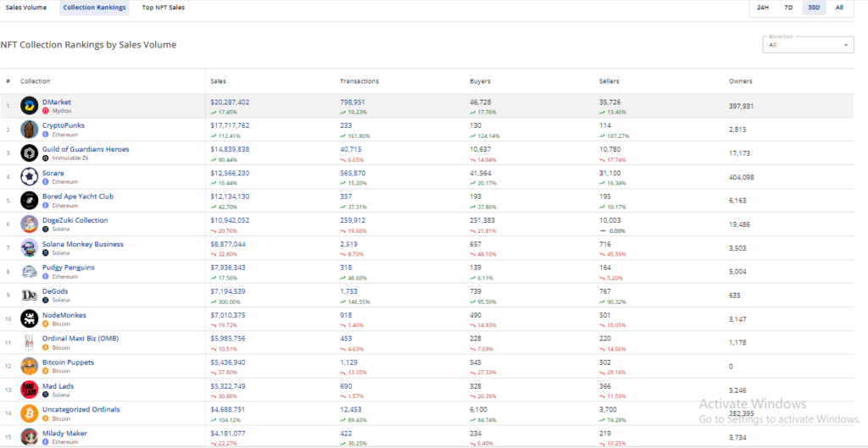Click the DeGods logo icon
868x448 pixels.
(x=30, y=295)
